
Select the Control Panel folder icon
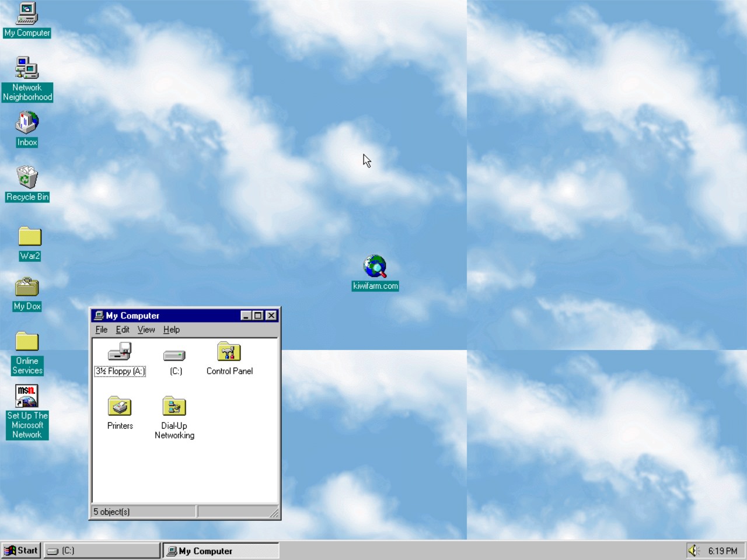point(229,352)
